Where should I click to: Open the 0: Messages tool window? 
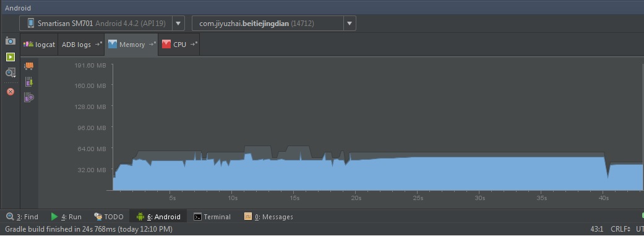coord(268,217)
